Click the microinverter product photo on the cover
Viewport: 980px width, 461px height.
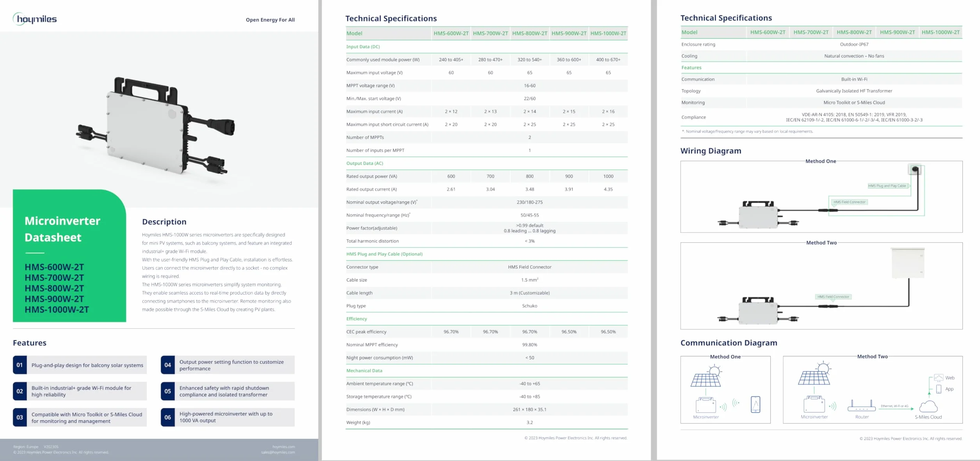155,125
